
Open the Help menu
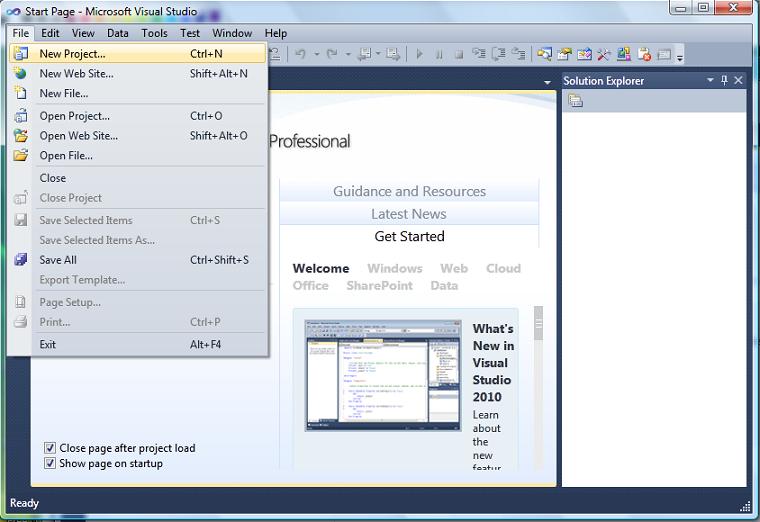(x=276, y=33)
